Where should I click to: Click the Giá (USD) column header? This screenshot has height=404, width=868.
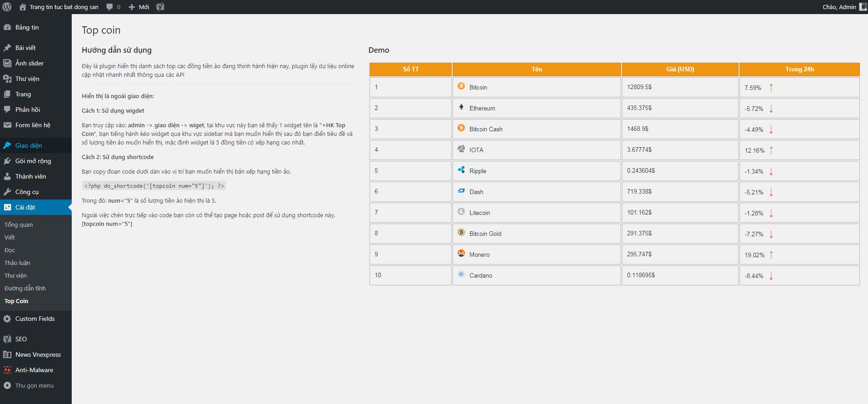[x=680, y=69]
